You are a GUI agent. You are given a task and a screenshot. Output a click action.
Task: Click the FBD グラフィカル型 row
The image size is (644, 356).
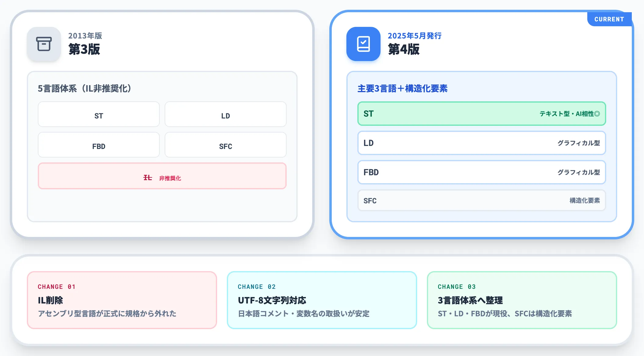481,172
